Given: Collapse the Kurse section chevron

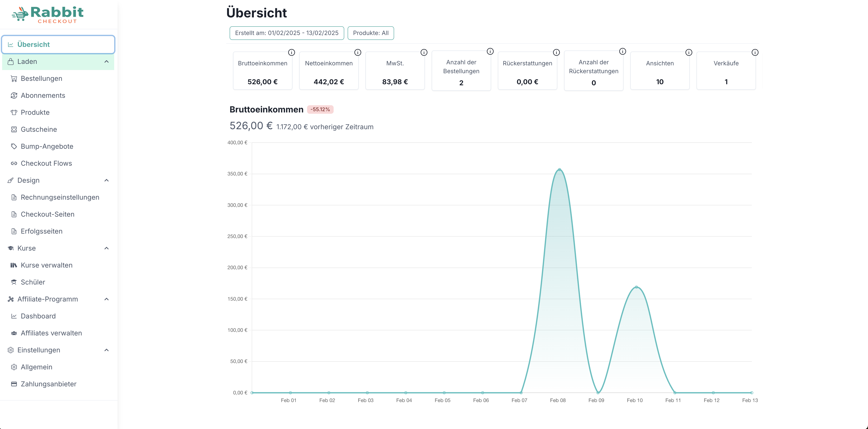Looking at the screenshot, I should click(107, 248).
